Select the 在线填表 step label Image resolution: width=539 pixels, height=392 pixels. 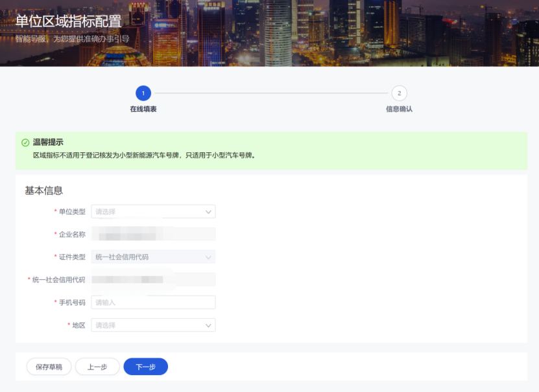[143, 109]
